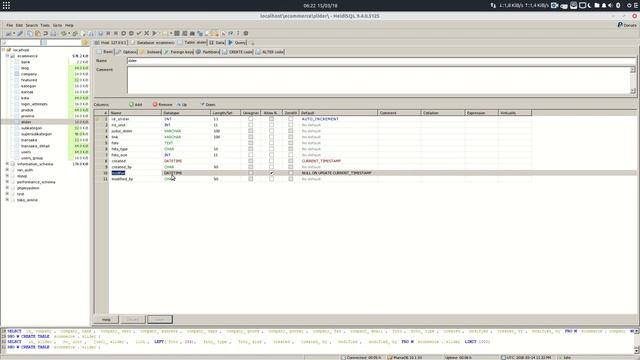This screenshot has height=360, width=640.
Task: Click the red X cancel toolbar icon
Action: [147, 33]
